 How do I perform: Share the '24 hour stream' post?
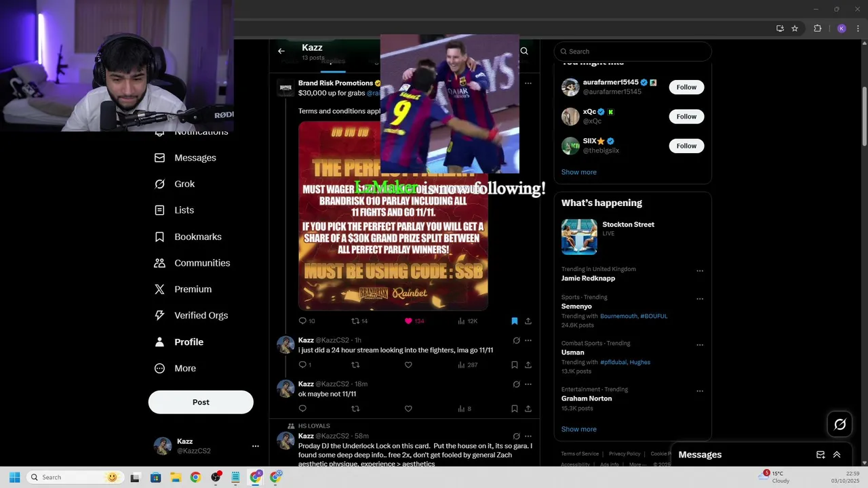point(528,365)
